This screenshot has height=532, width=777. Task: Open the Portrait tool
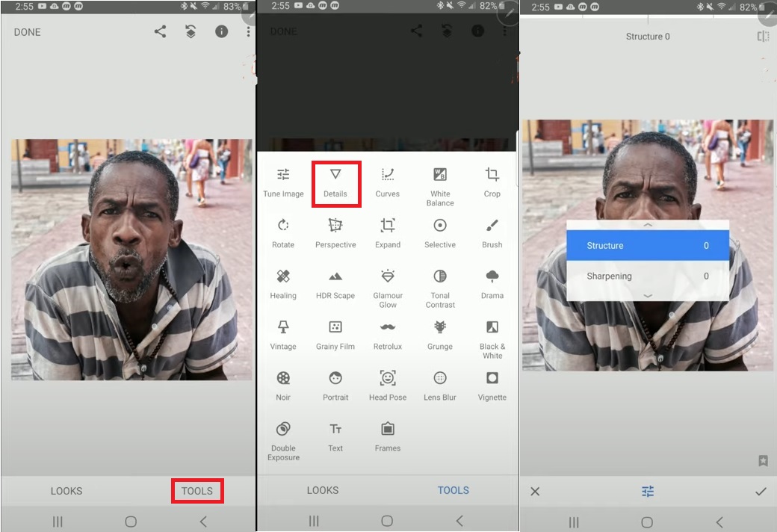pos(335,386)
